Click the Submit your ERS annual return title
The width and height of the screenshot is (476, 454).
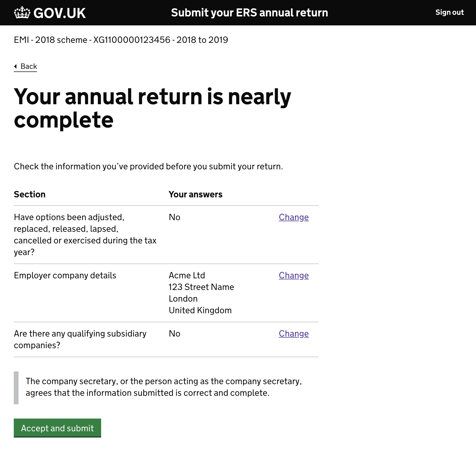249,13
